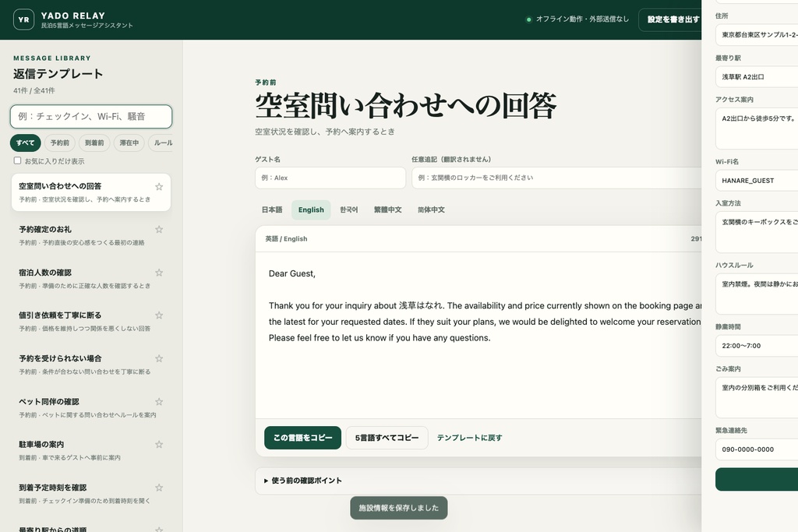This screenshot has width=798, height=532.
Task: Edit the ごみ案内 text area
Action: (x=756, y=398)
